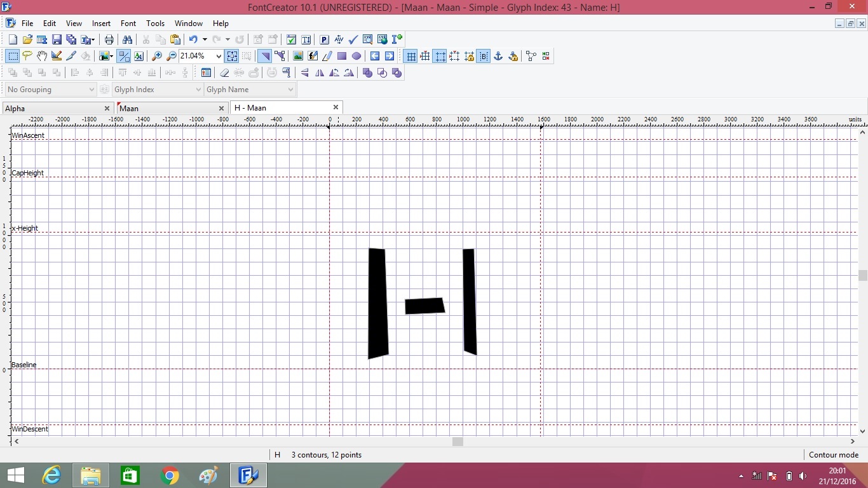Add a rectangle contour shape
This screenshot has height=488, width=868.
342,56
